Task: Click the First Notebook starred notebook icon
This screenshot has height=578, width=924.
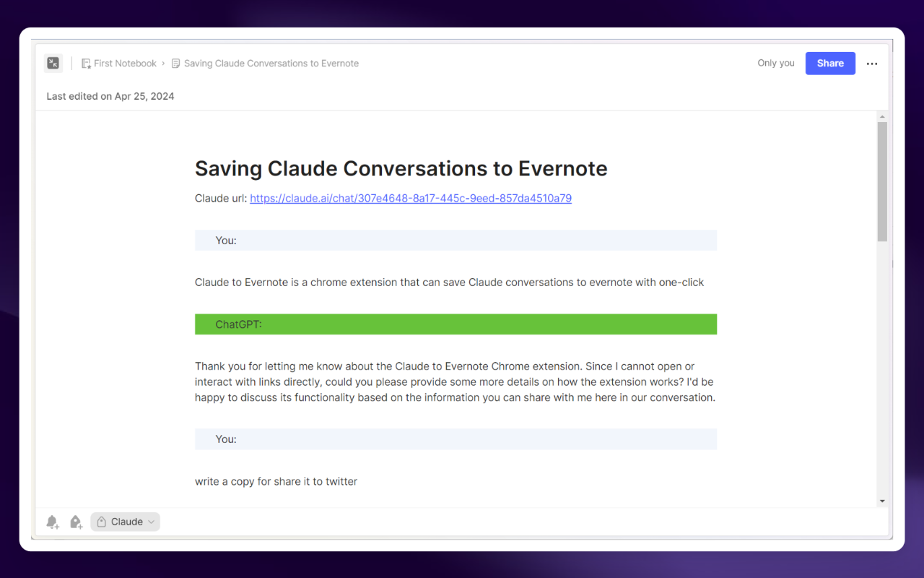Action: pyautogui.click(x=86, y=64)
